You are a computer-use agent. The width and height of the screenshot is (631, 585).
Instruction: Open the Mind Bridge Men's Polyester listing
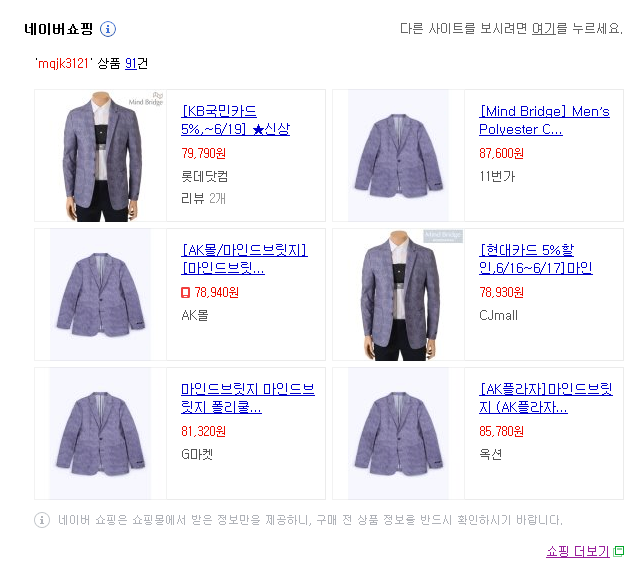point(544,120)
